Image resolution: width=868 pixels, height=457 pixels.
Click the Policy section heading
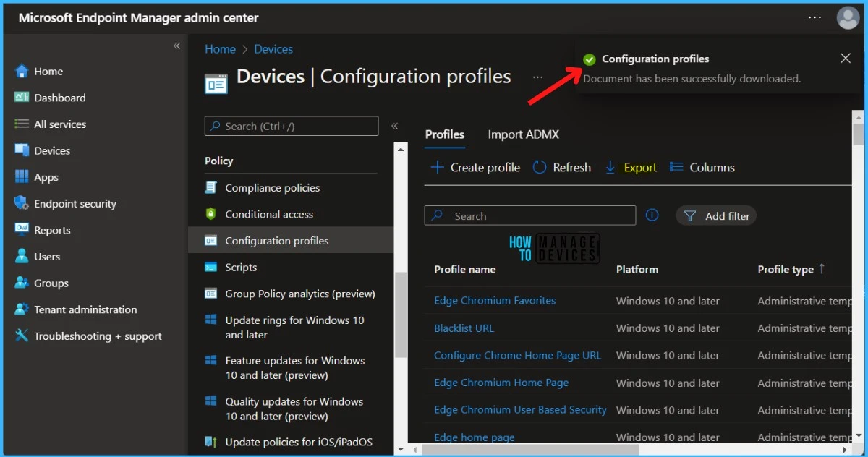coord(219,161)
